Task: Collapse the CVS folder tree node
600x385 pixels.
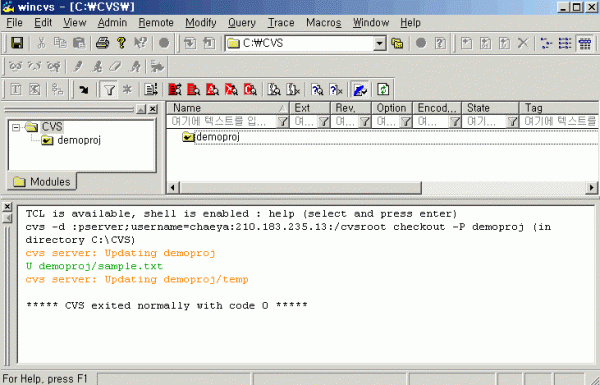Action: (16, 127)
